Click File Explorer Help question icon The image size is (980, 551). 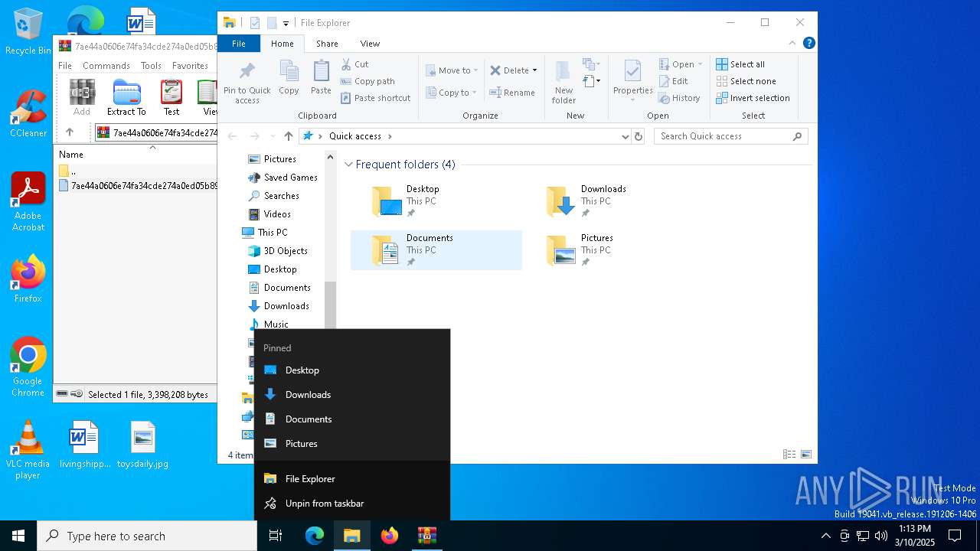809,44
